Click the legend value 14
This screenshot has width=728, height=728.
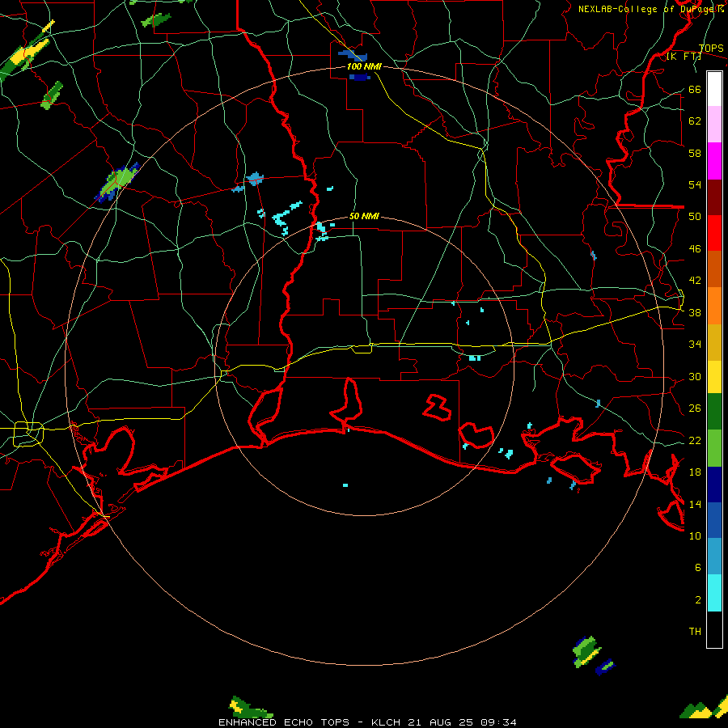(x=695, y=504)
